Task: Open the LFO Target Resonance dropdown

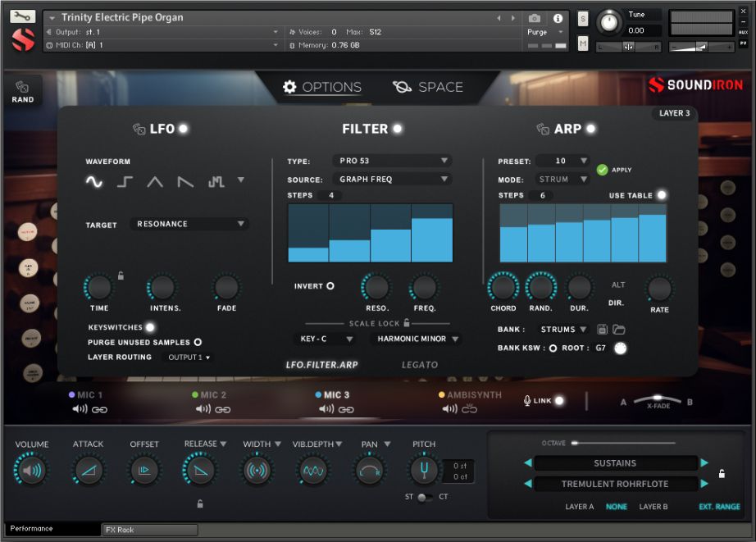Action: pyautogui.click(x=189, y=224)
